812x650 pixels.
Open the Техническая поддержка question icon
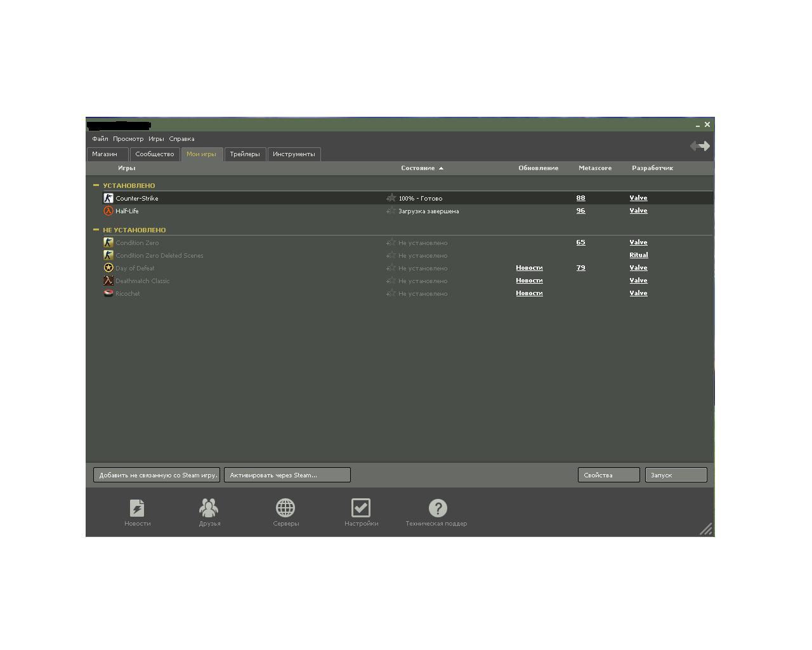pos(438,508)
